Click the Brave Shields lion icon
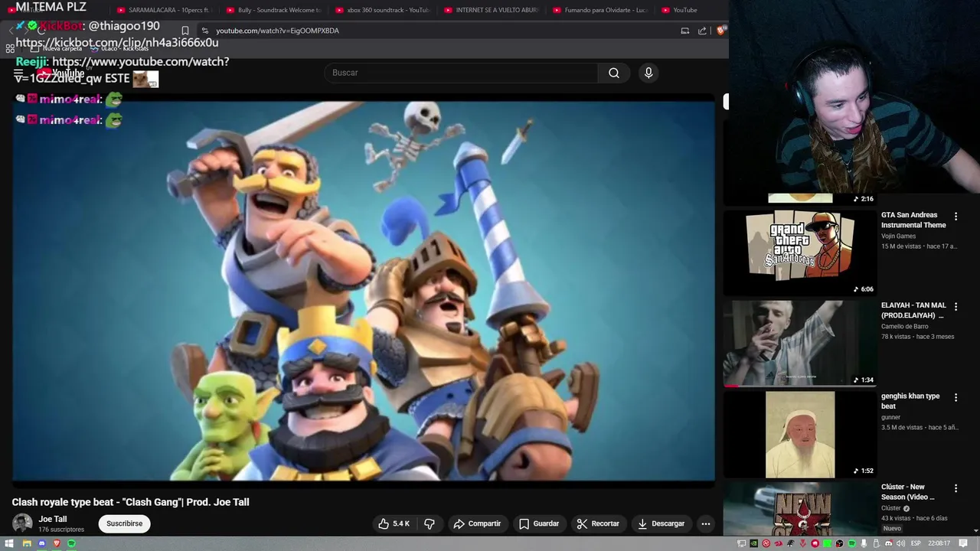Viewport: 980px width, 551px height. (721, 31)
